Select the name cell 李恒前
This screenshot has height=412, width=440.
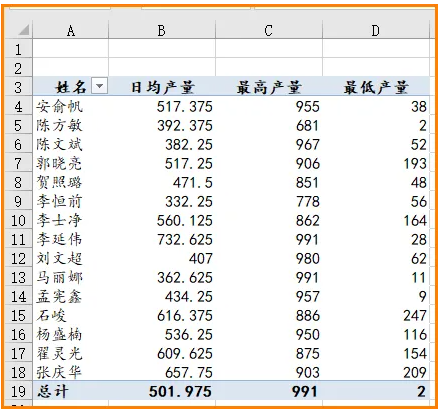71,201
